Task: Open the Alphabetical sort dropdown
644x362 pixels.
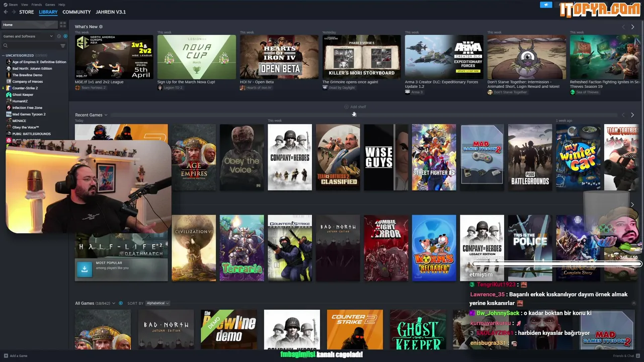Action: [x=157, y=303]
